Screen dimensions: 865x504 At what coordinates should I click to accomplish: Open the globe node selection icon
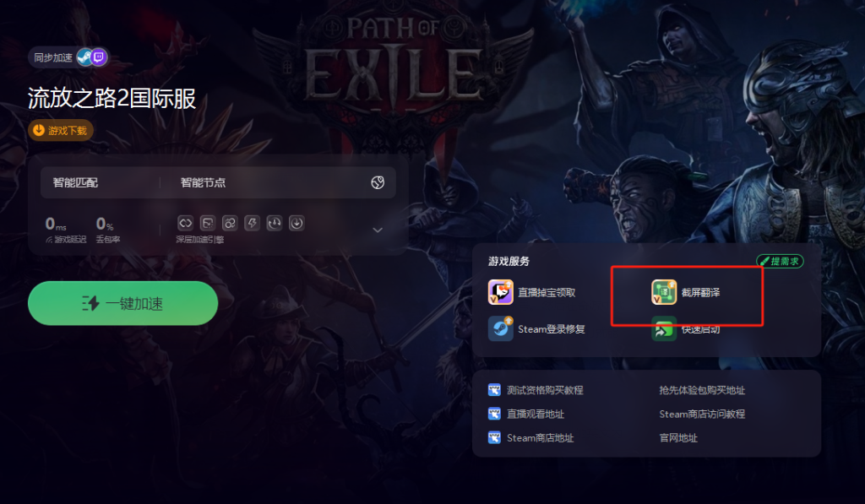click(378, 182)
